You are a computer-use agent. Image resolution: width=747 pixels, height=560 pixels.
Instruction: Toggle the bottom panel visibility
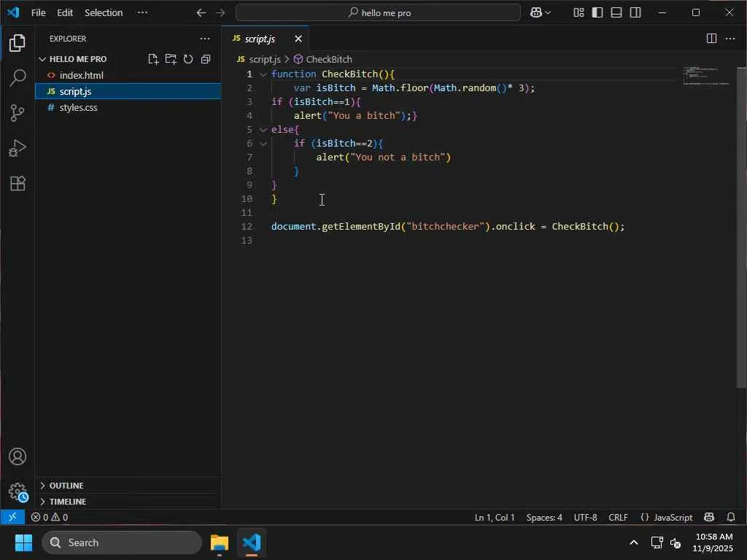[x=616, y=12]
